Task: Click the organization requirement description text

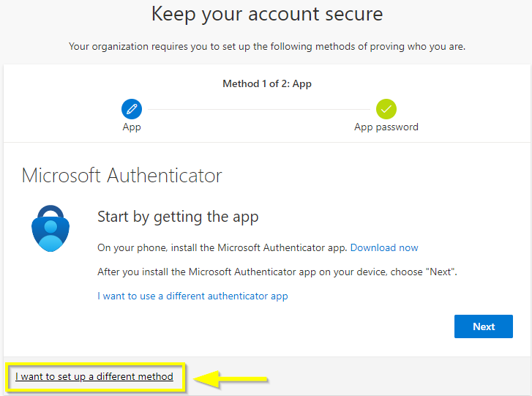Action: coord(267,46)
